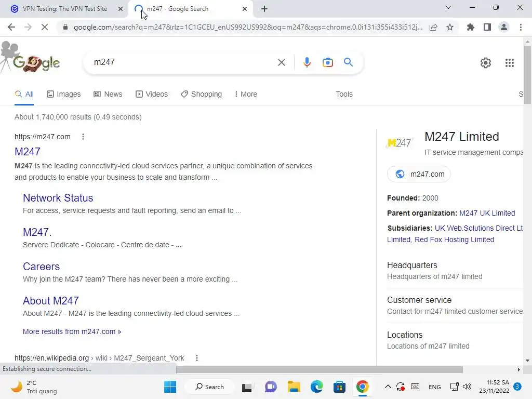
Task: Click the magnifier search button
Action: [348, 62]
